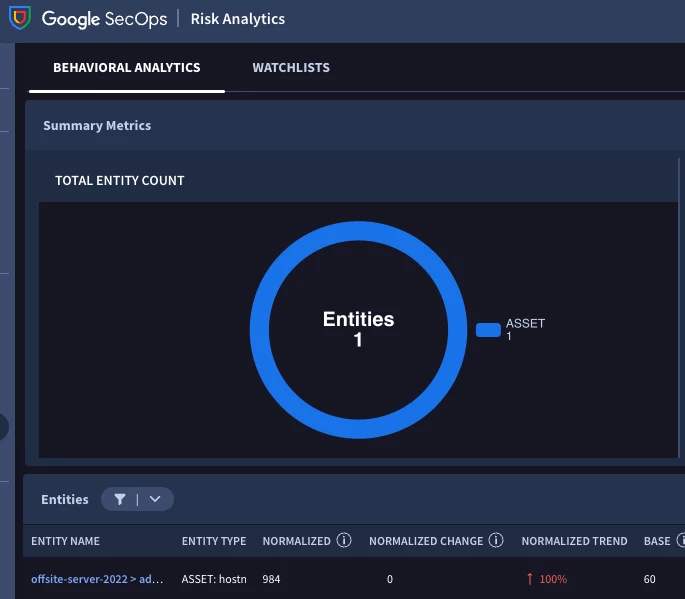Viewport: 685px width, 599px height.
Task: Switch to the Watchlists tab
Action: (x=291, y=67)
